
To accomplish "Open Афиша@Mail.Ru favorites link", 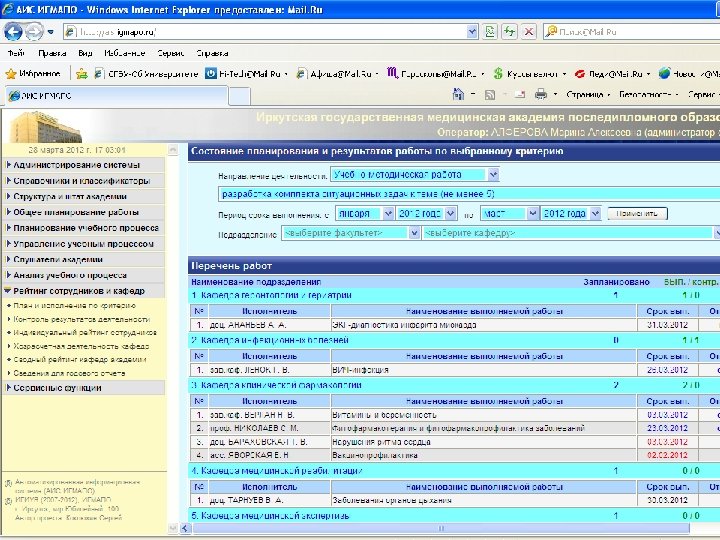I will coord(338,73).
